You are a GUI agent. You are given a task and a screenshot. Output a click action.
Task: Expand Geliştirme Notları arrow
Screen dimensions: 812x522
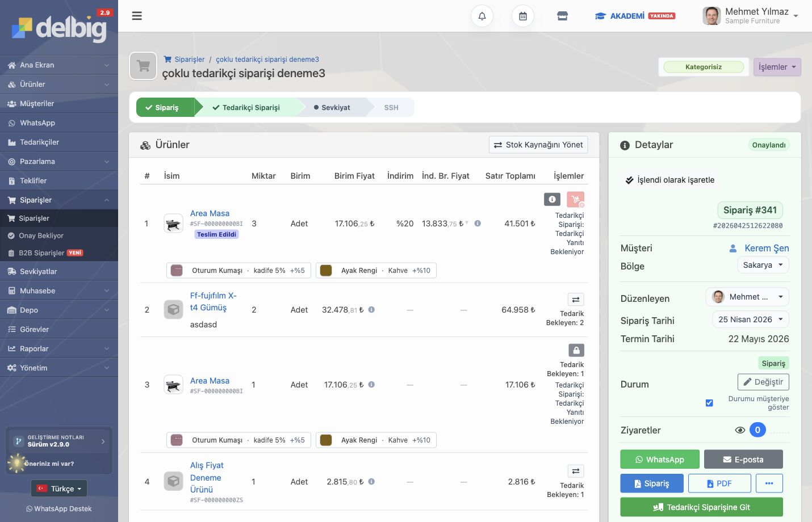coord(103,441)
